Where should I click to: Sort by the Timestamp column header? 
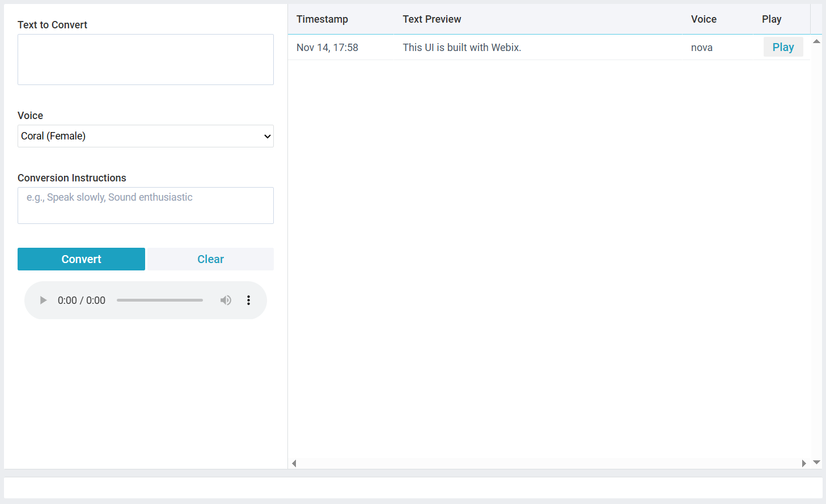click(x=322, y=19)
